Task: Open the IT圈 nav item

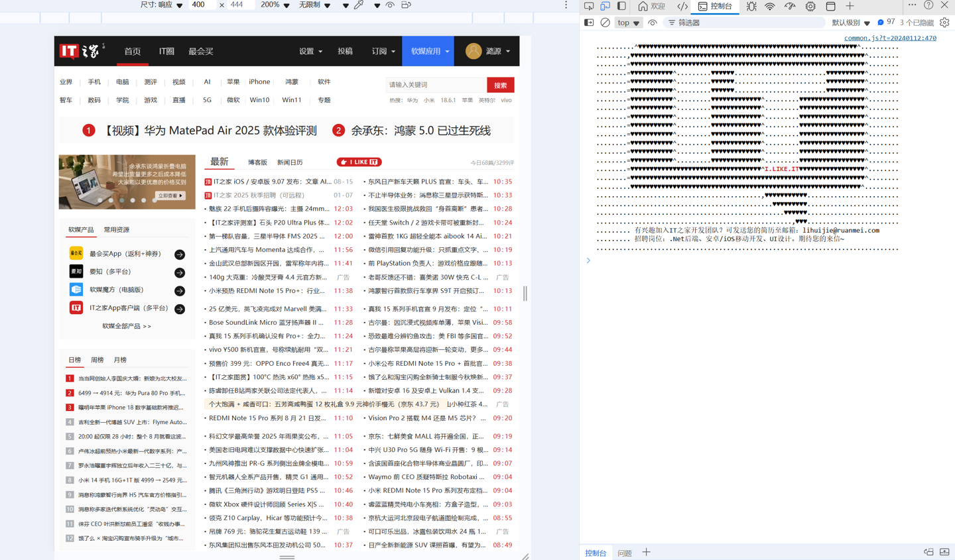Action: (x=166, y=51)
